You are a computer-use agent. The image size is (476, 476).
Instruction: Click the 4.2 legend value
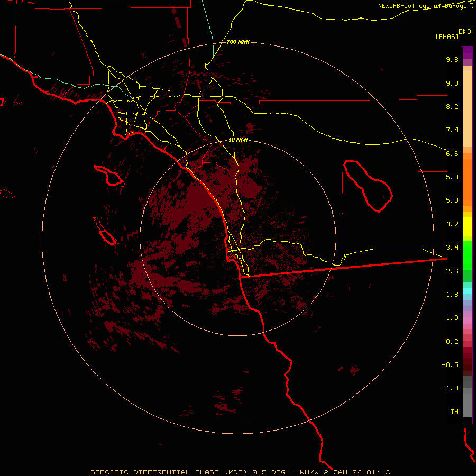pyautogui.click(x=452, y=224)
